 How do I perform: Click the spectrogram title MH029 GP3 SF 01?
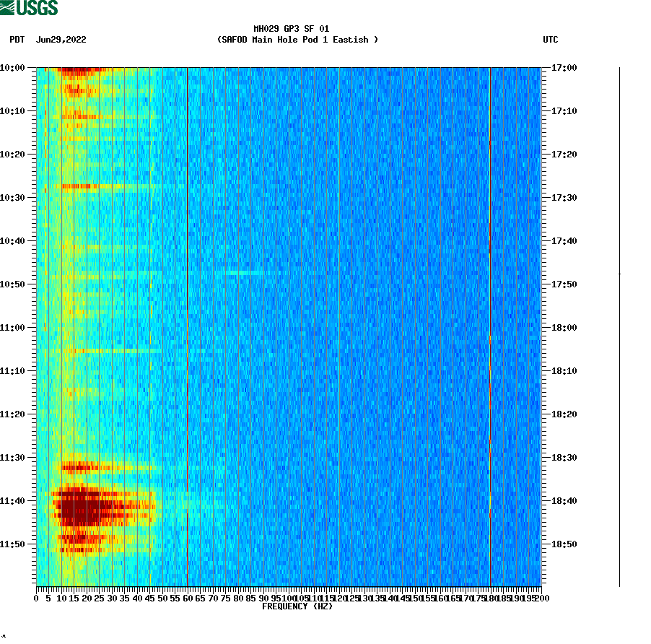[x=291, y=30]
